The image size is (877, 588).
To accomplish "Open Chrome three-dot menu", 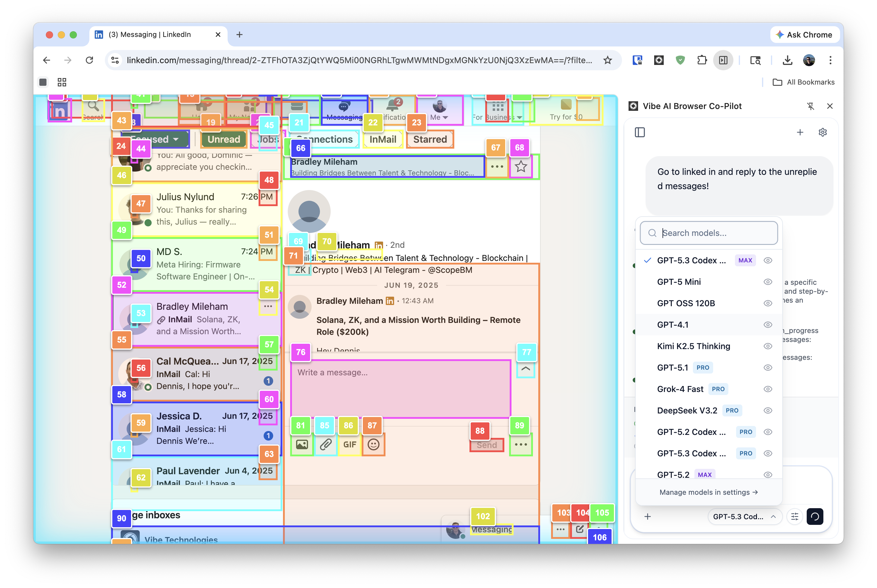I will pyautogui.click(x=830, y=60).
